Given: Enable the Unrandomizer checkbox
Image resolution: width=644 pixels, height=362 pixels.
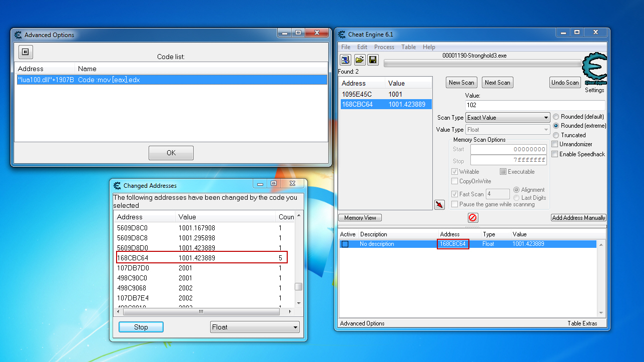Looking at the screenshot, I should [554, 144].
